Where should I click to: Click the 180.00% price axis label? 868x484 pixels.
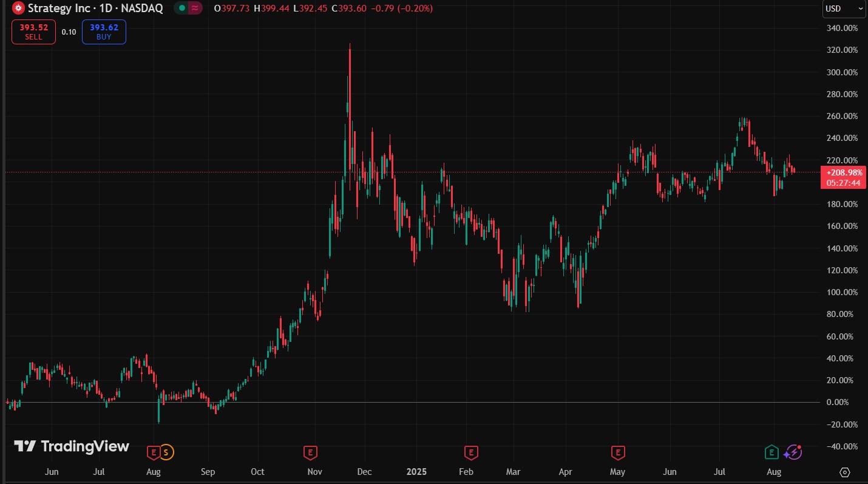coord(841,204)
